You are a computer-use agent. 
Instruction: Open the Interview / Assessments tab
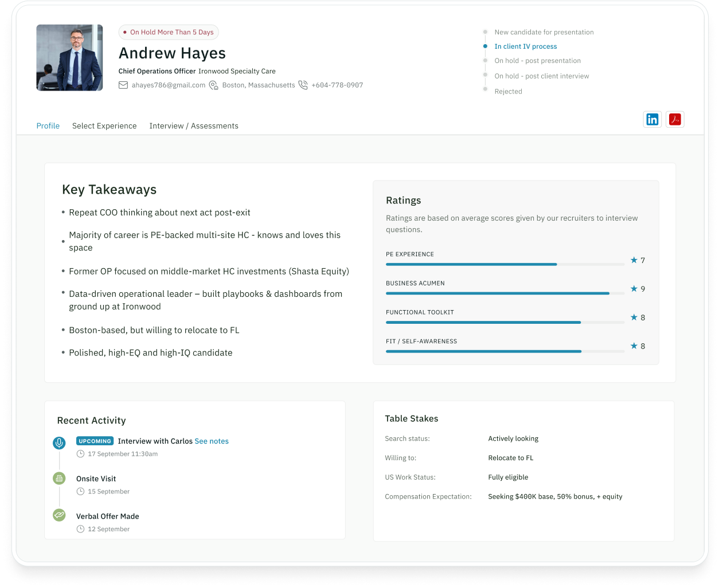point(194,126)
